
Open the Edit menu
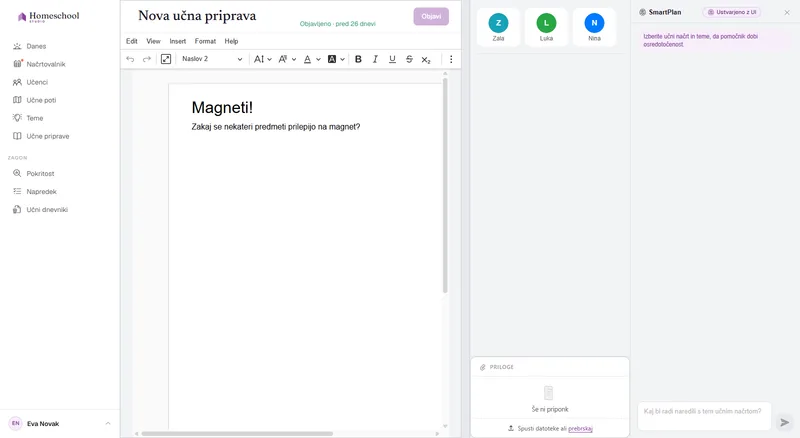coord(132,41)
